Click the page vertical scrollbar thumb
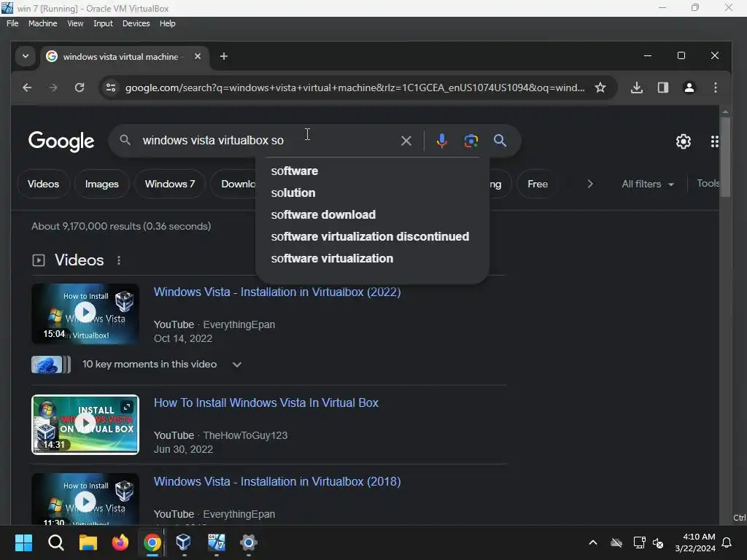Viewport: 747px width, 560px height. click(725, 157)
